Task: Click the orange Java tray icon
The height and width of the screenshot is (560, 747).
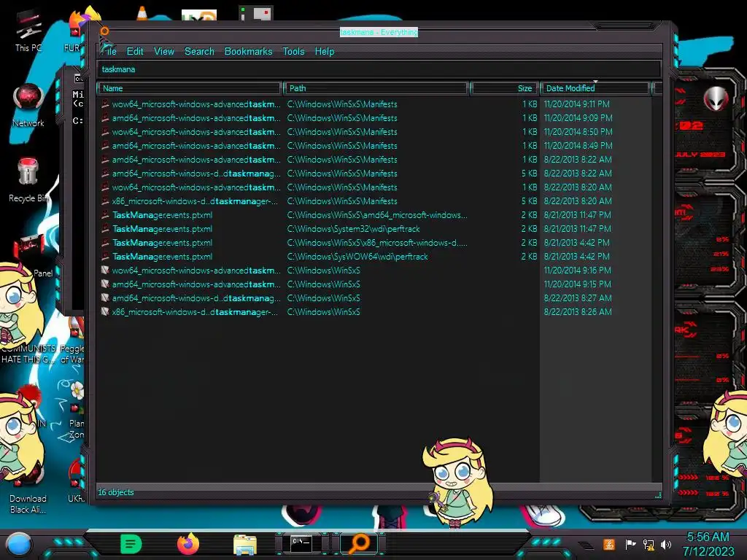Action: pos(609,544)
